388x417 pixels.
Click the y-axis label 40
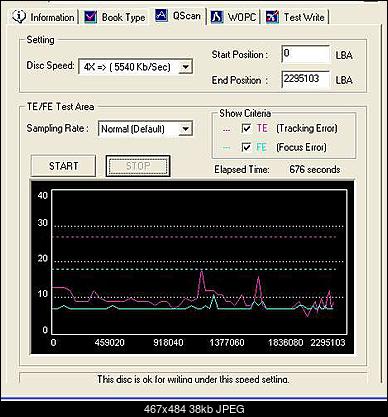pyautogui.click(x=43, y=195)
